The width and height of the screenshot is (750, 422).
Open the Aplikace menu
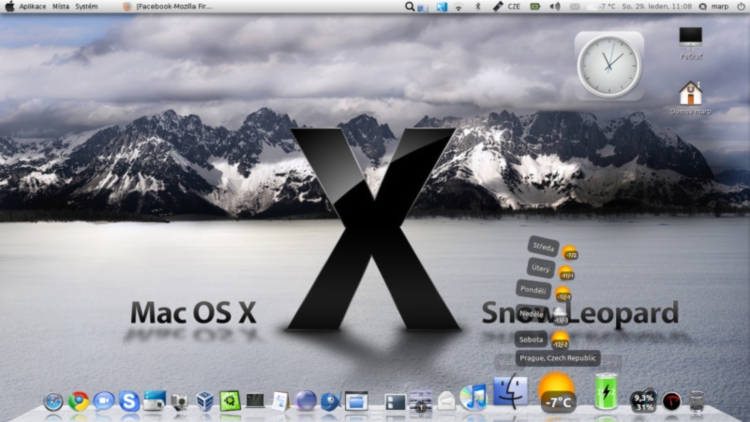coord(33,7)
